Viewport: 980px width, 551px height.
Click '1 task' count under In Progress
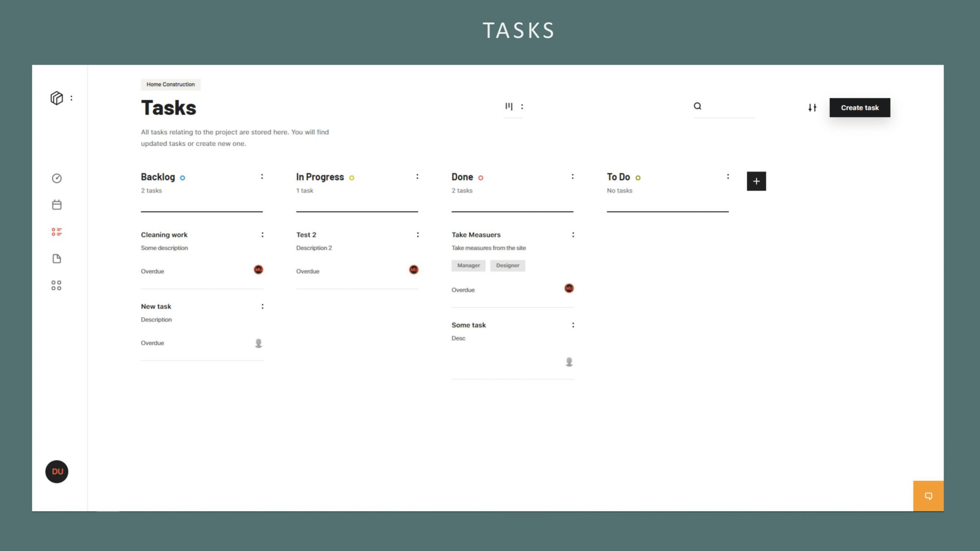(305, 191)
